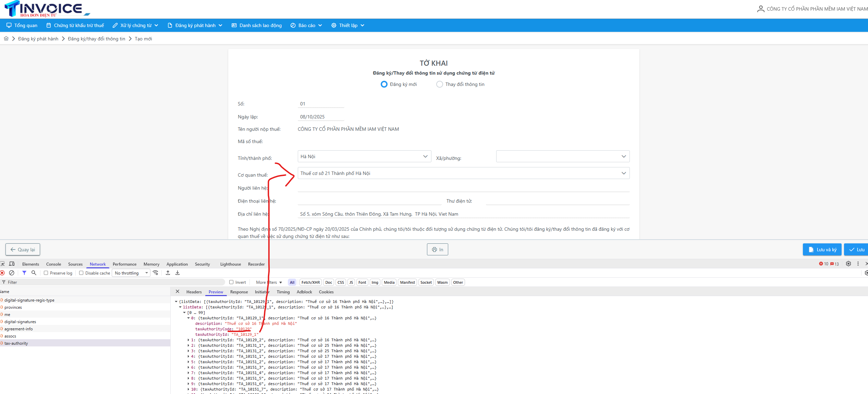Screen dimensions: 868x394
Task: Click the Đăng ký/thay đổi thông tin breadcrumb
Action: [x=97, y=39]
